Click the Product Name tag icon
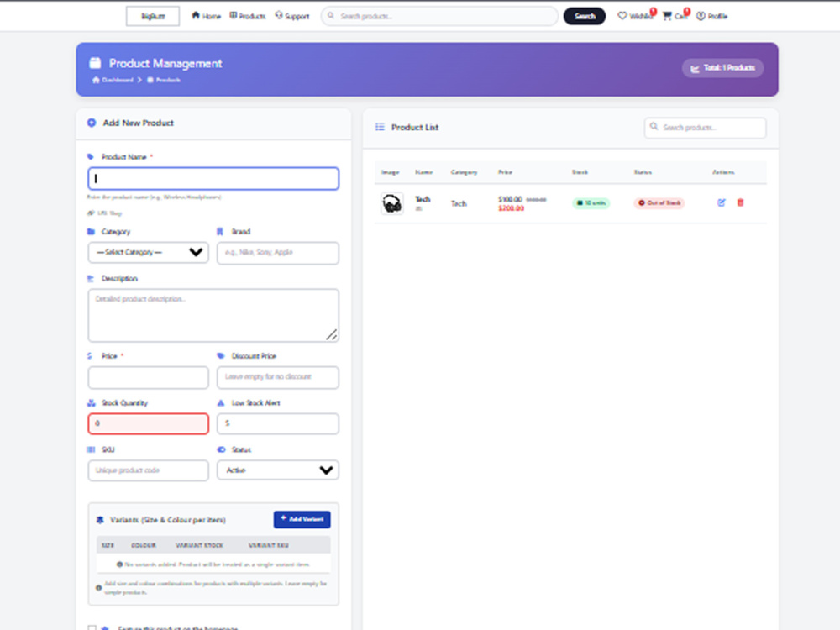This screenshot has height=630, width=840. (x=90, y=156)
